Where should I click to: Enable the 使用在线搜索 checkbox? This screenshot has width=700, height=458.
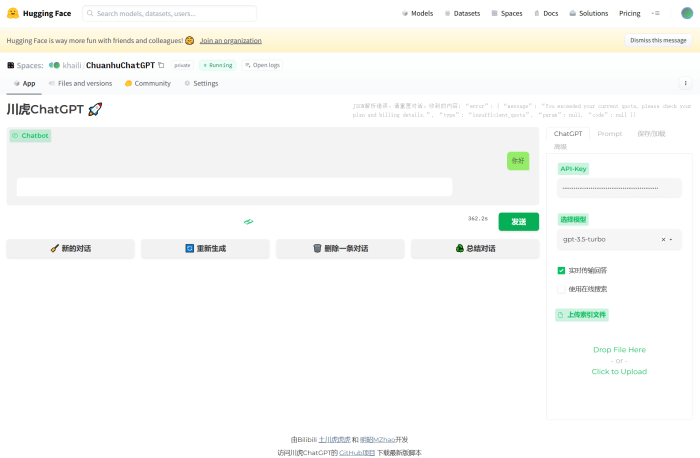pos(561,289)
